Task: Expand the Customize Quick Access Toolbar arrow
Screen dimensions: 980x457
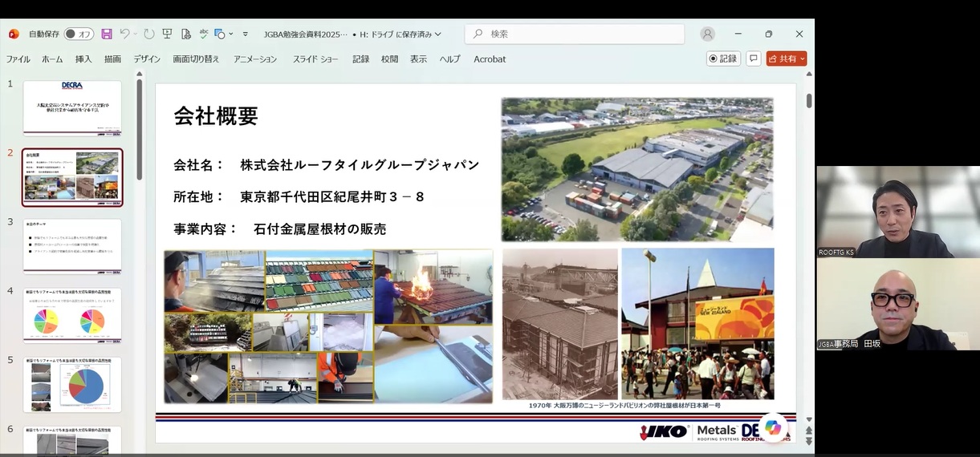Action: tap(247, 34)
